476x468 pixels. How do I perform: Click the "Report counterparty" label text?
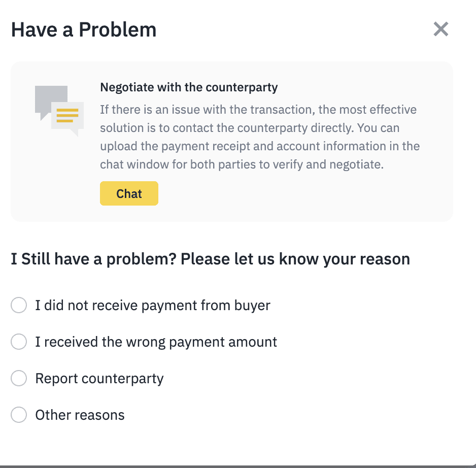pos(99,379)
